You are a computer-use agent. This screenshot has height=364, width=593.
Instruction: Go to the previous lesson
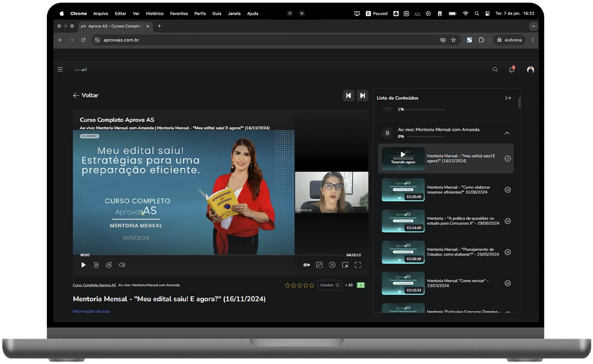pos(349,95)
